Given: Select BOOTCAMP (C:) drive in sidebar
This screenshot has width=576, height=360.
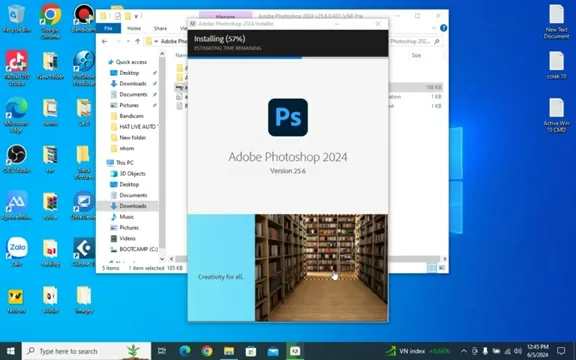Looking at the screenshot, I should click(138, 249).
